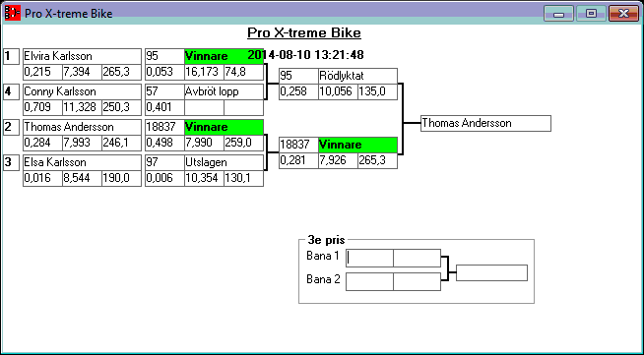Maximize the Pro X-treme Bike window

pos(591,14)
